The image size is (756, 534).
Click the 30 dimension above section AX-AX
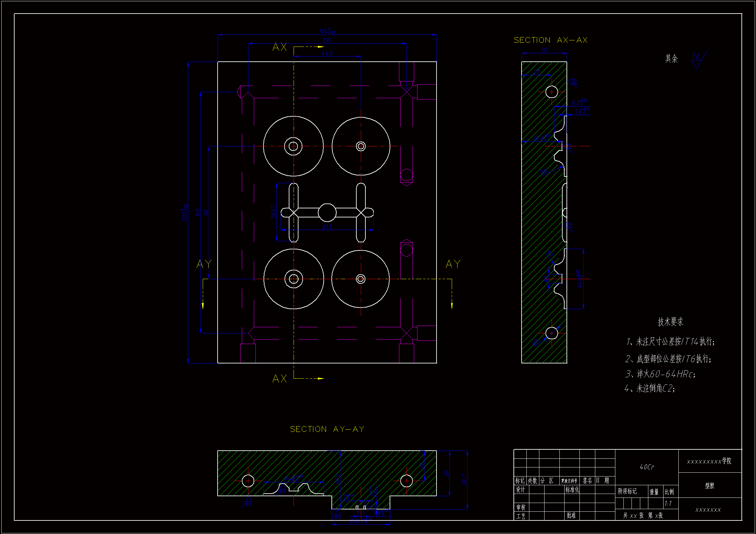point(544,50)
